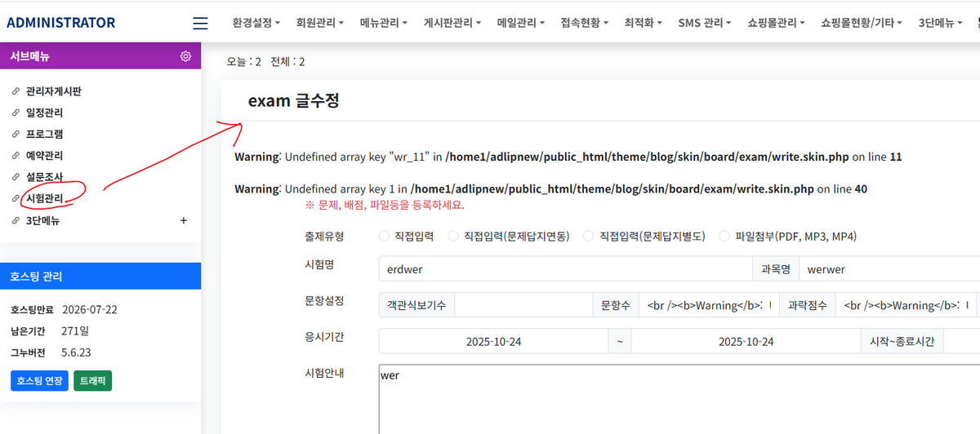Viewport: 980px width, 434px height.
Task: Open the 회원관리 dropdown menu
Action: pyautogui.click(x=318, y=23)
